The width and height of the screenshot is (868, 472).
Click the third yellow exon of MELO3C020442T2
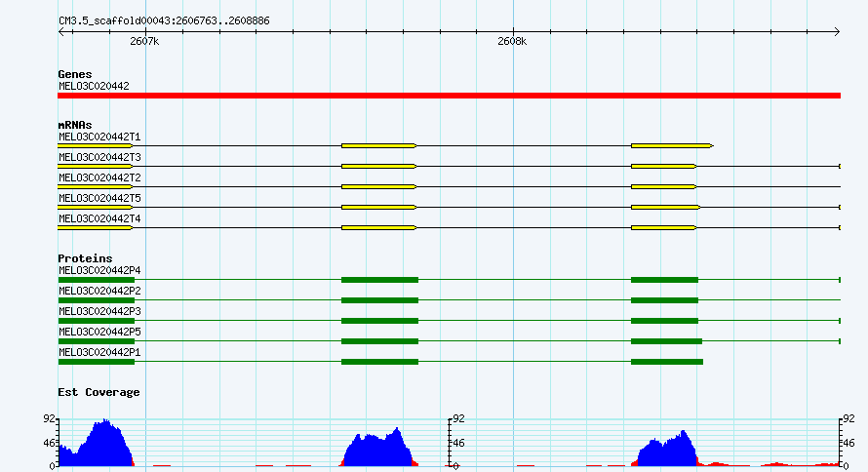point(664,187)
